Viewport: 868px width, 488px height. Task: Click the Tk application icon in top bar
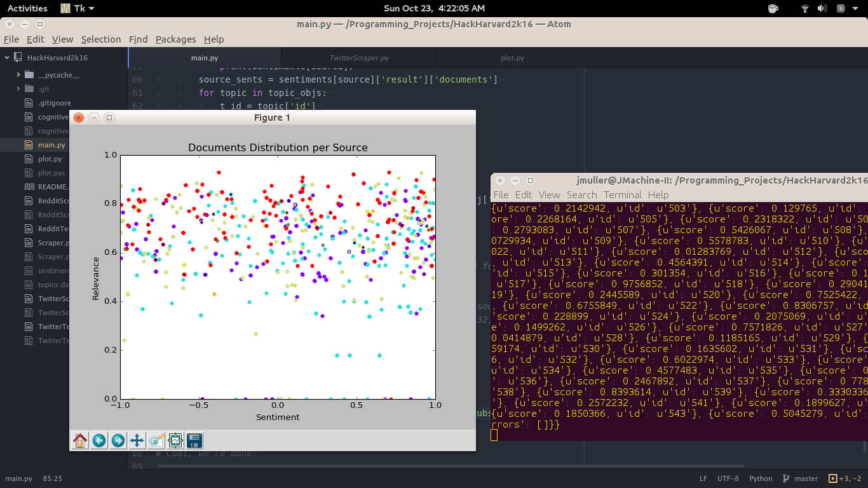65,8
